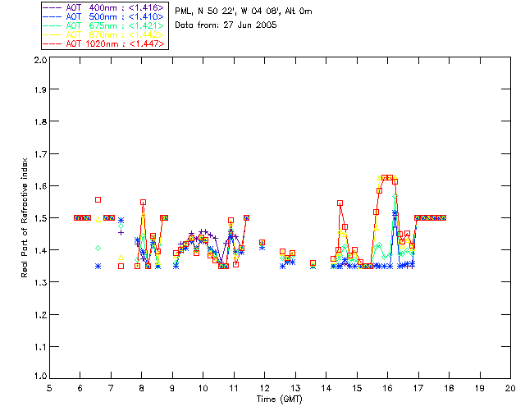Select the 'Data from: 27 Jun 2005' text
The height and width of the screenshot is (420, 525).
[x=226, y=25]
